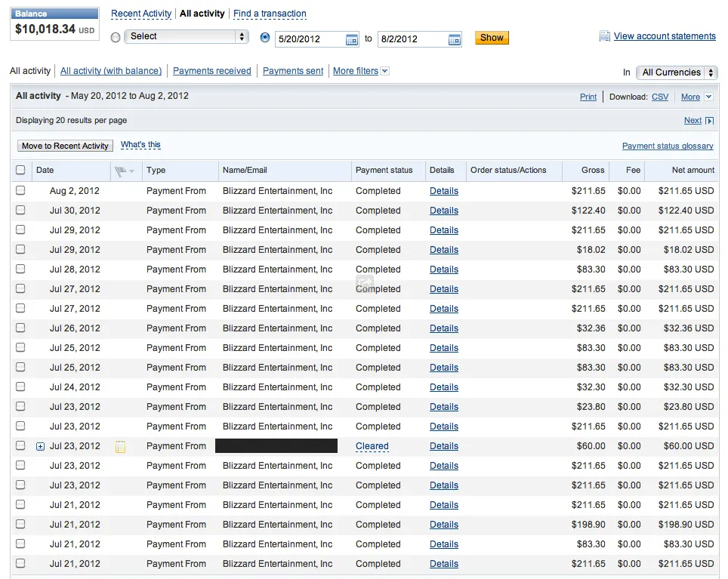Click the account statements document icon
This screenshot has height=579, width=728.
(x=604, y=36)
